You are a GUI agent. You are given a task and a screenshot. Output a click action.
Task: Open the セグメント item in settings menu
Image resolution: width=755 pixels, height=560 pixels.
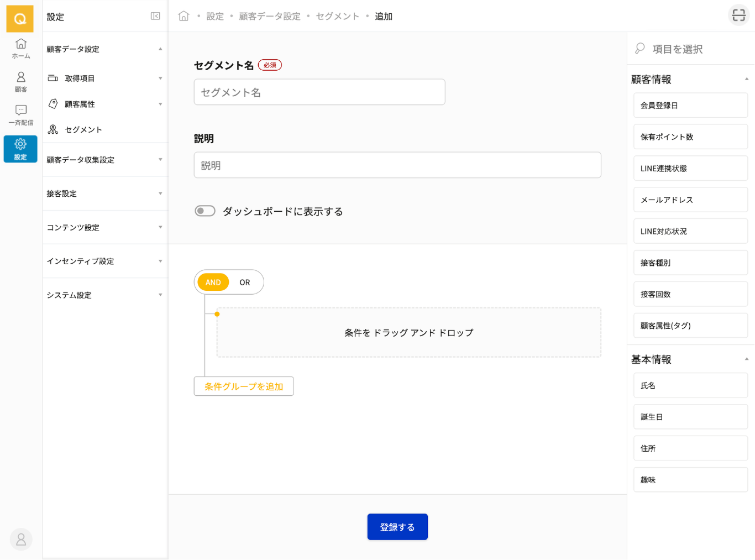pos(83,129)
